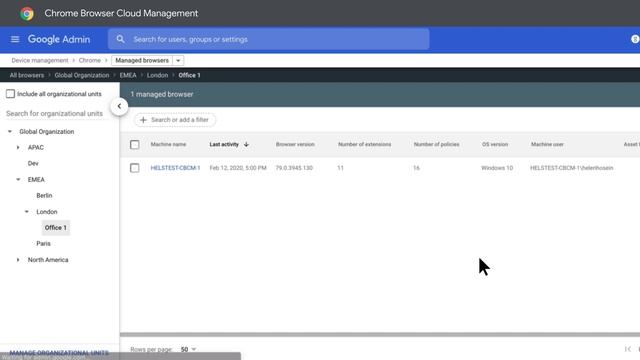The height and width of the screenshot is (360, 640).
Task: Go to Device management breadcrumb
Action: click(x=40, y=60)
